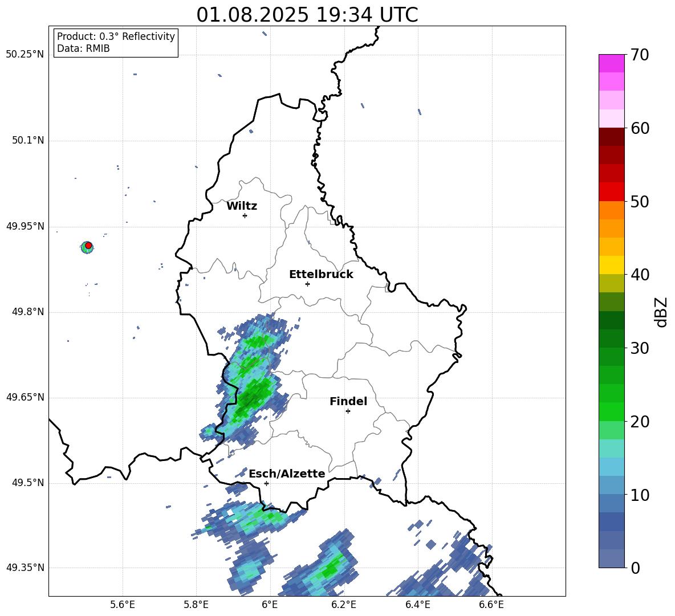
Task: Click the colorbar tick label 0
Action: (635, 568)
